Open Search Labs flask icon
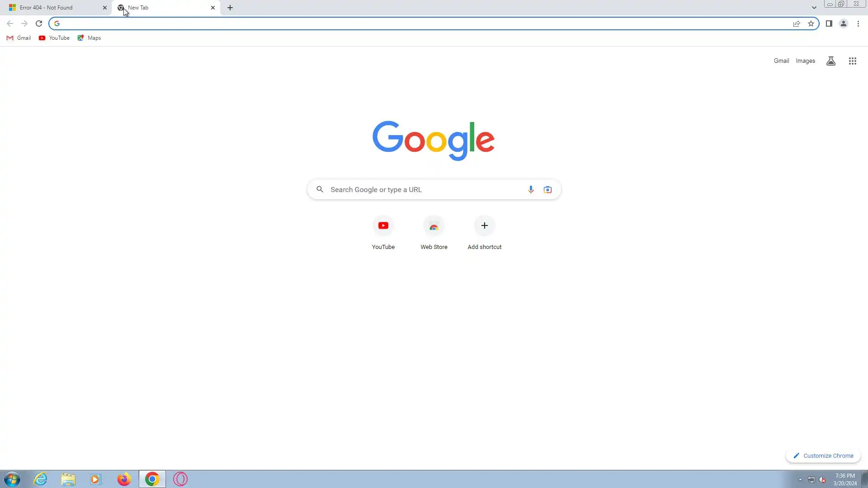Image resolution: width=868 pixels, height=488 pixels. point(830,61)
